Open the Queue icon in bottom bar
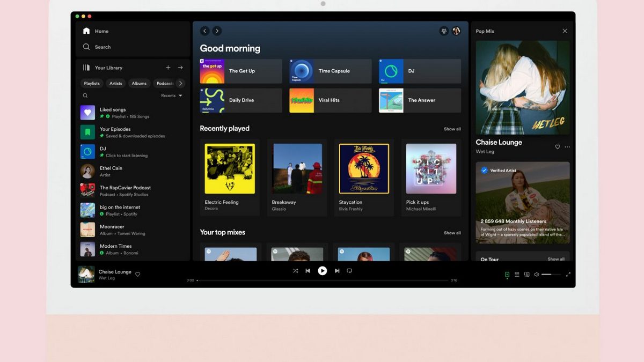Screen dimensions: 644x362 click(x=517, y=275)
